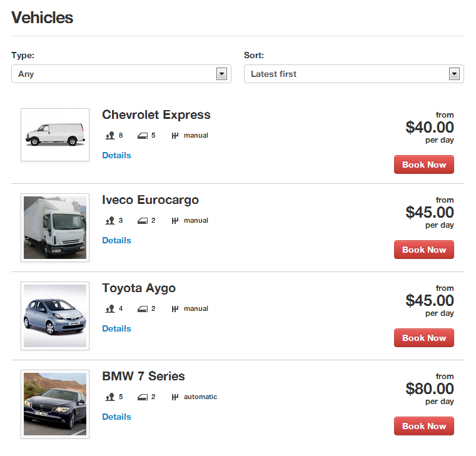Click the passengers icon for Chevrolet Express
Screen dimensions: 476x456
click(x=110, y=135)
